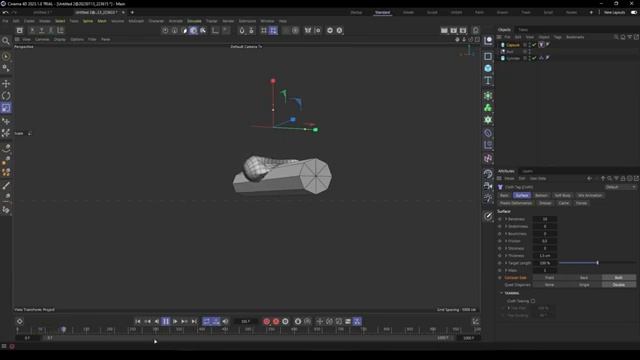Add a Cube primitive from the side palette
The image size is (640, 360).
click(488, 56)
